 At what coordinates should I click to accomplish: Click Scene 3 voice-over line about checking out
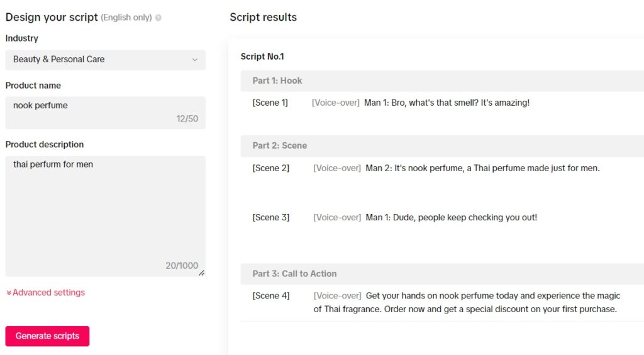452,217
